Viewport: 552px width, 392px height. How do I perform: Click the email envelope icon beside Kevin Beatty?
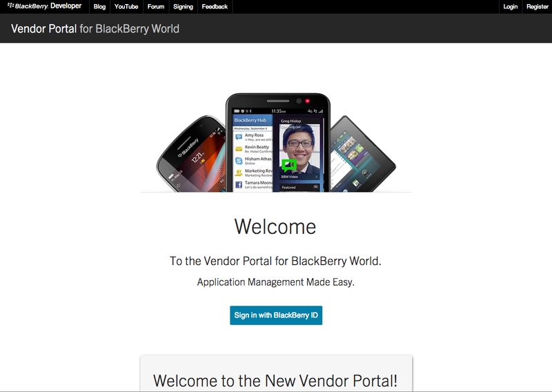tap(239, 148)
